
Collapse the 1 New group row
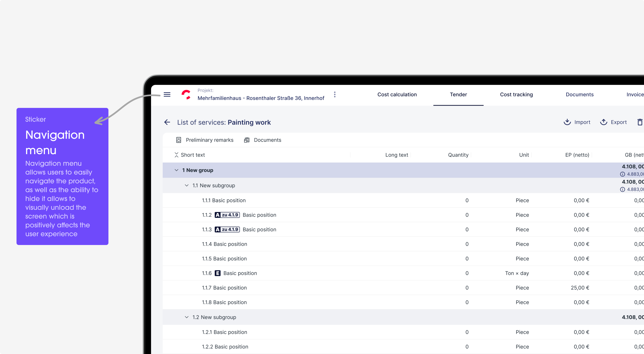coord(177,170)
